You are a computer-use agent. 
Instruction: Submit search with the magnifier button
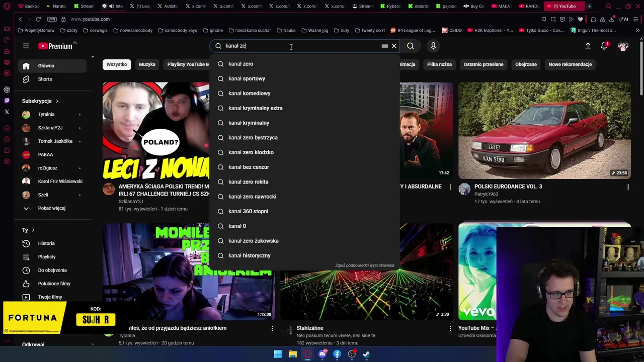pyautogui.click(x=411, y=46)
